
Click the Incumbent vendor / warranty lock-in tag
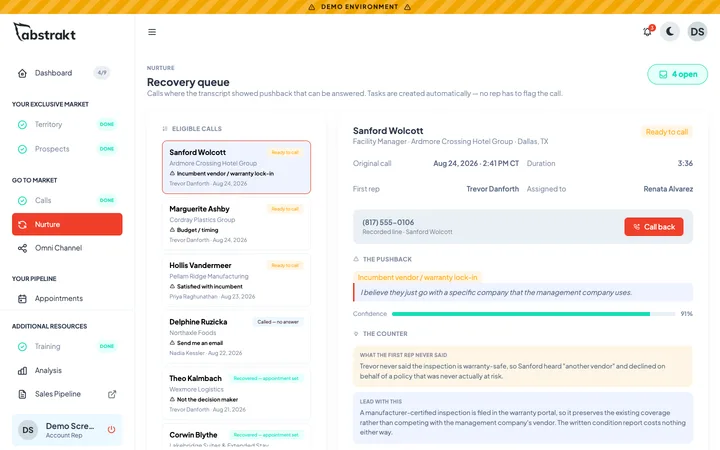(417, 277)
